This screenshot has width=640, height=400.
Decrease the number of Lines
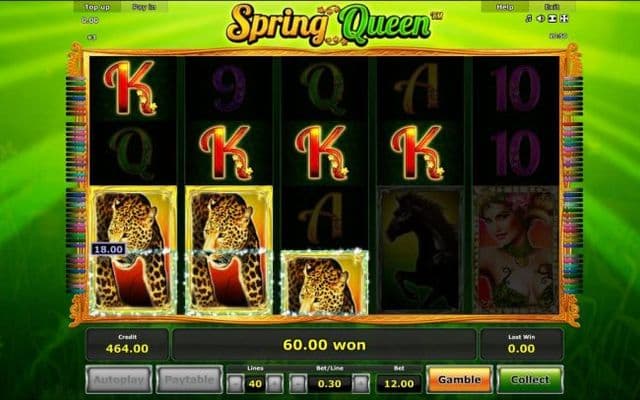tap(236, 384)
